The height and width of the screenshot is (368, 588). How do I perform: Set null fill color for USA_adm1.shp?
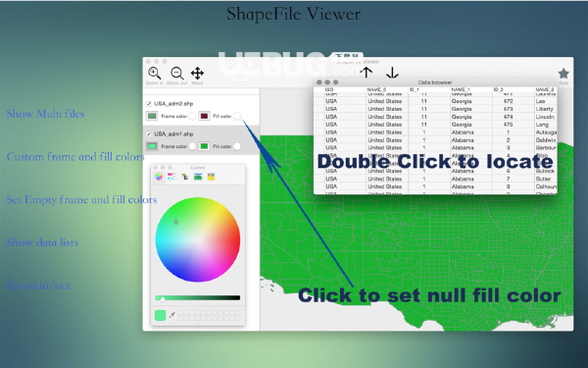[237, 146]
